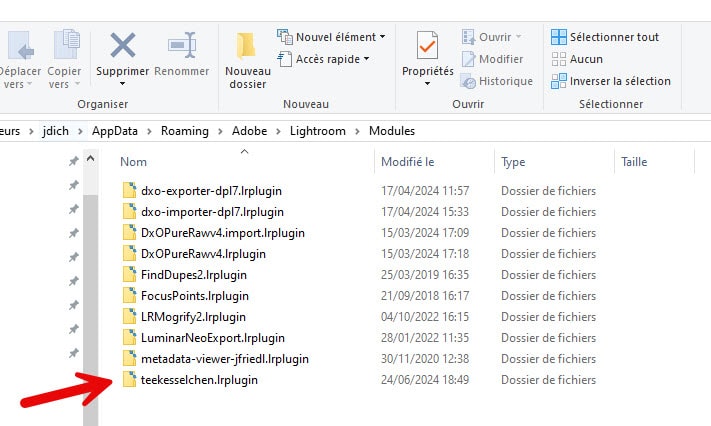711x426 pixels.
Task: Click the navigation pane scrollbar thumb
Action: [x=90, y=310]
